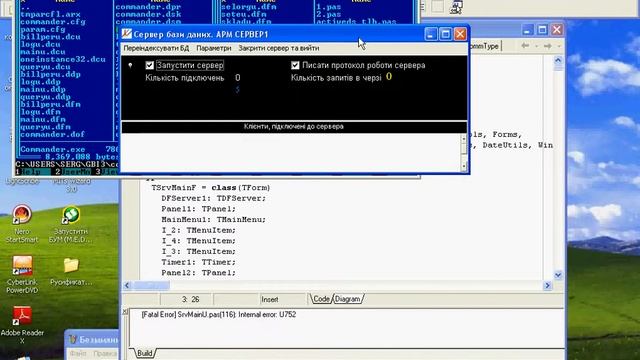The width and height of the screenshot is (640, 360).
Task: Select Commander.exe in file manager
Action: [53, 149]
